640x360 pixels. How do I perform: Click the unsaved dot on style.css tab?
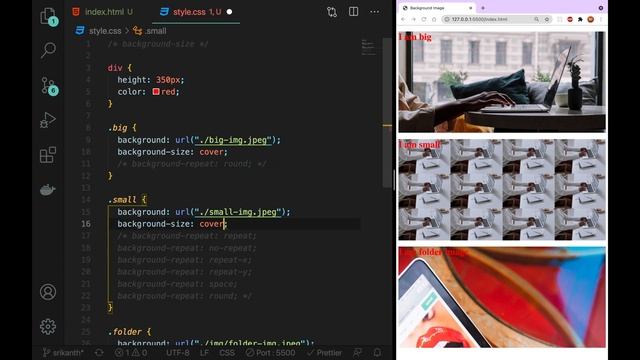(x=229, y=12)
